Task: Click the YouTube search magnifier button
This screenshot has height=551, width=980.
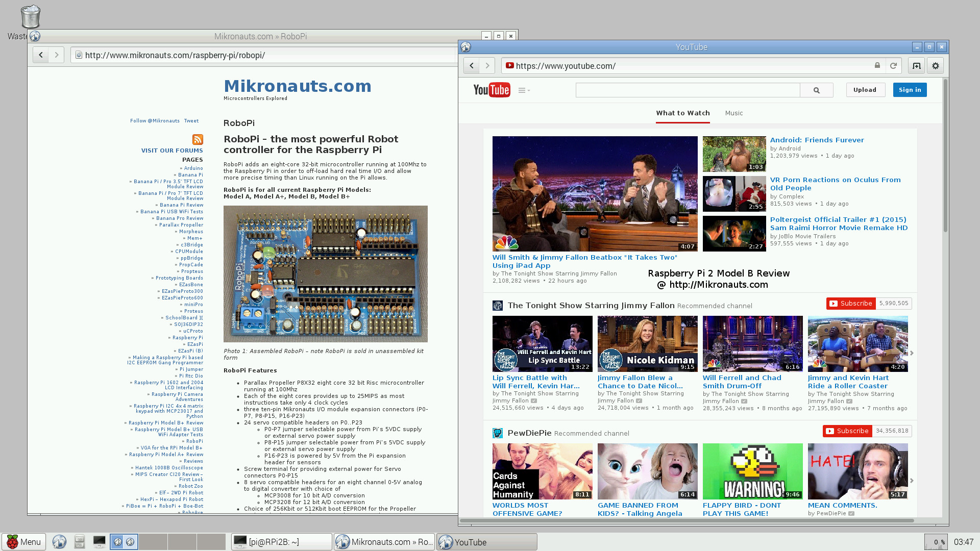Action: [x=817, y=90]
